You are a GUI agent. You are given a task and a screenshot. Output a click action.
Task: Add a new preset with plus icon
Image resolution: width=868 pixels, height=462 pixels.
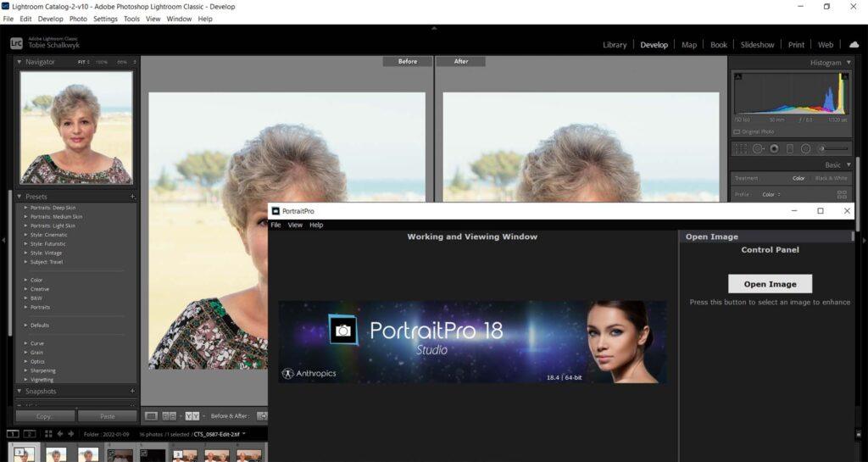point(132,197)
